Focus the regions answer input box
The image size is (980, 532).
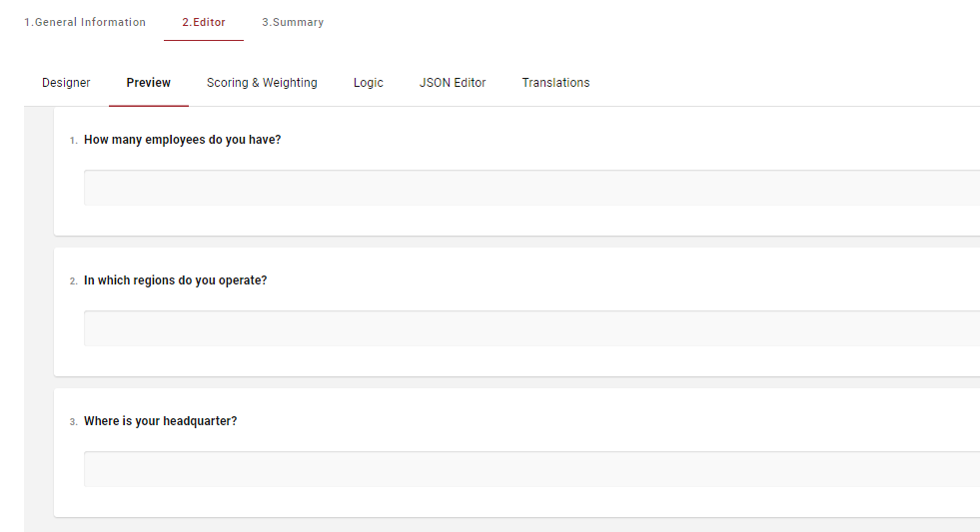pos(529,328)
